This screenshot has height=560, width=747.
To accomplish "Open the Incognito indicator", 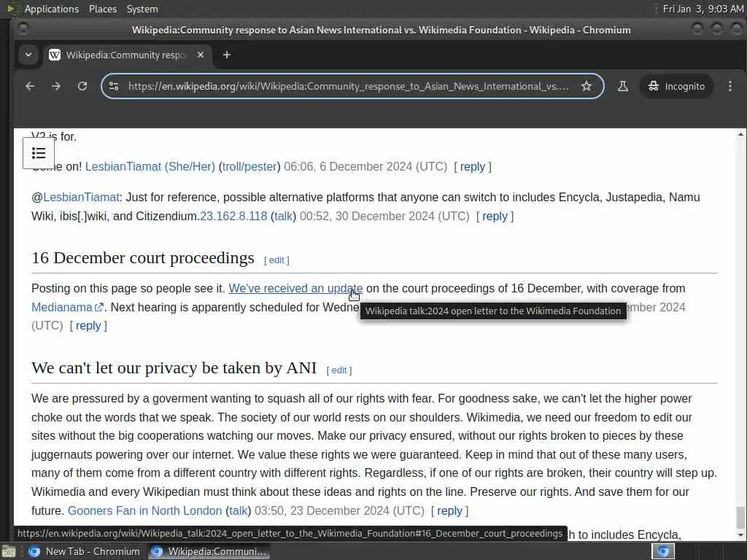I will [x=676, y=86].
